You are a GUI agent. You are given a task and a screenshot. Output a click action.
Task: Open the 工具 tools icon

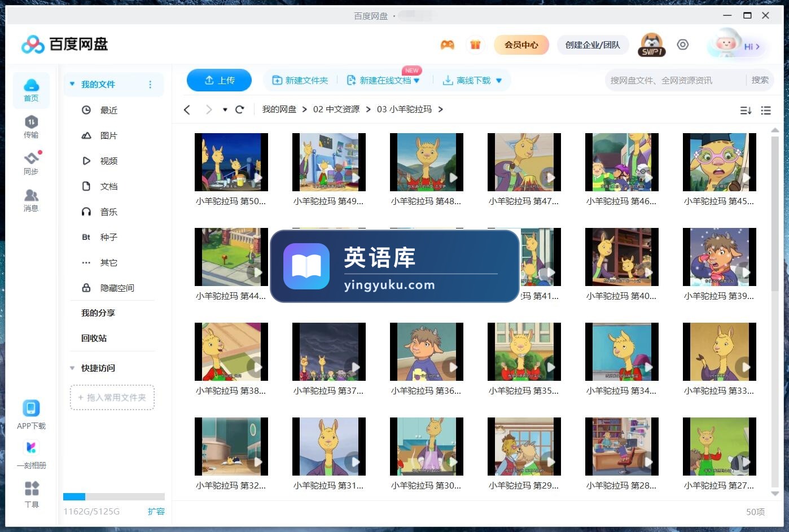tap(32, 494)
